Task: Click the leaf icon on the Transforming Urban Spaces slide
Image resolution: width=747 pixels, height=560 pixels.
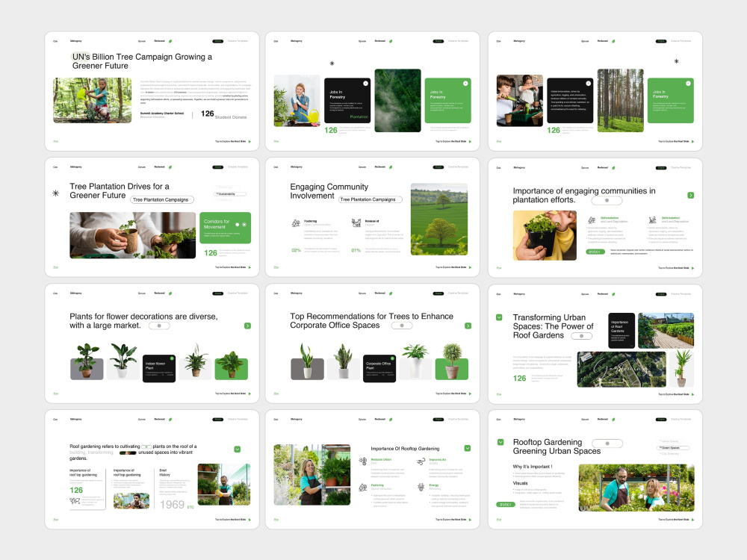Action: (x=613, y=294)
